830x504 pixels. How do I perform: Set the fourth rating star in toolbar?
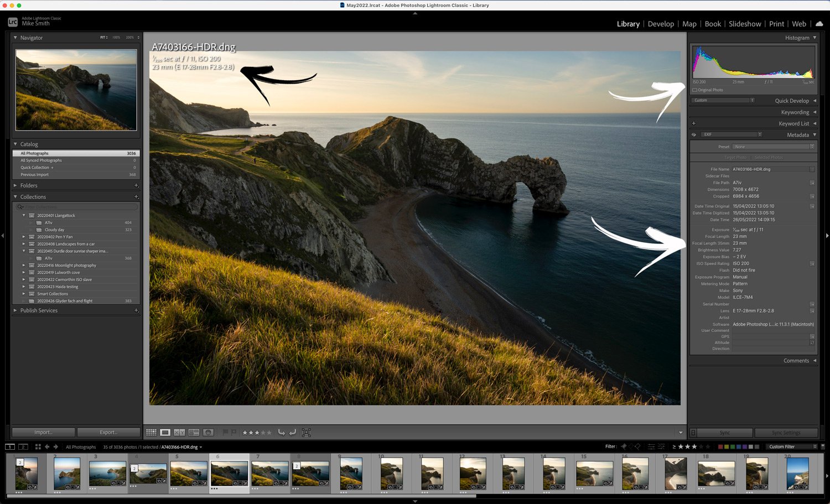click(x=263, y=433)
